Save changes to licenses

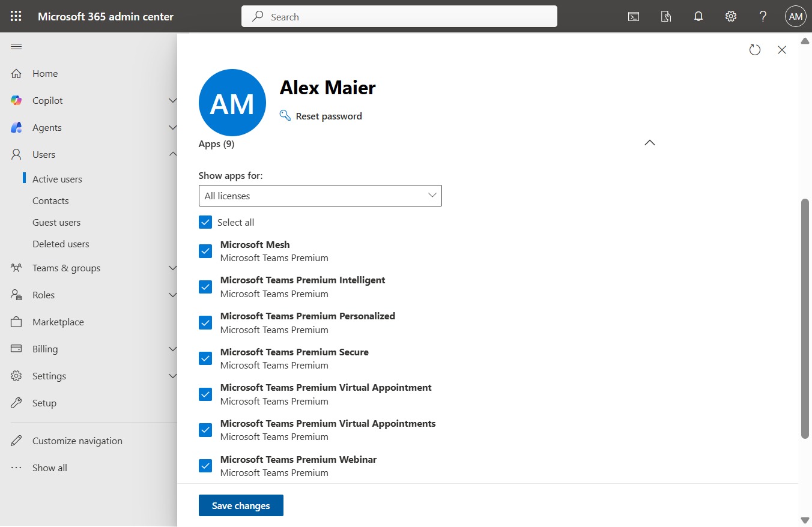pos(241,505)
